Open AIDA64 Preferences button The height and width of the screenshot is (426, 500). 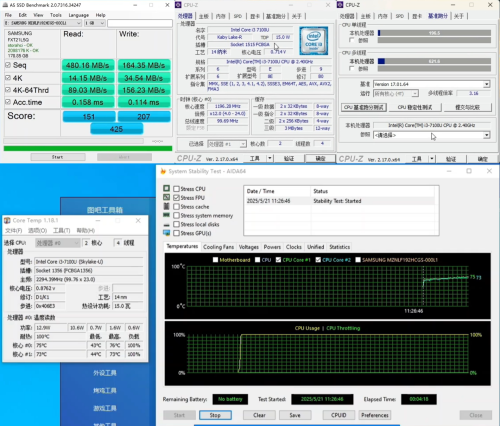375,415
